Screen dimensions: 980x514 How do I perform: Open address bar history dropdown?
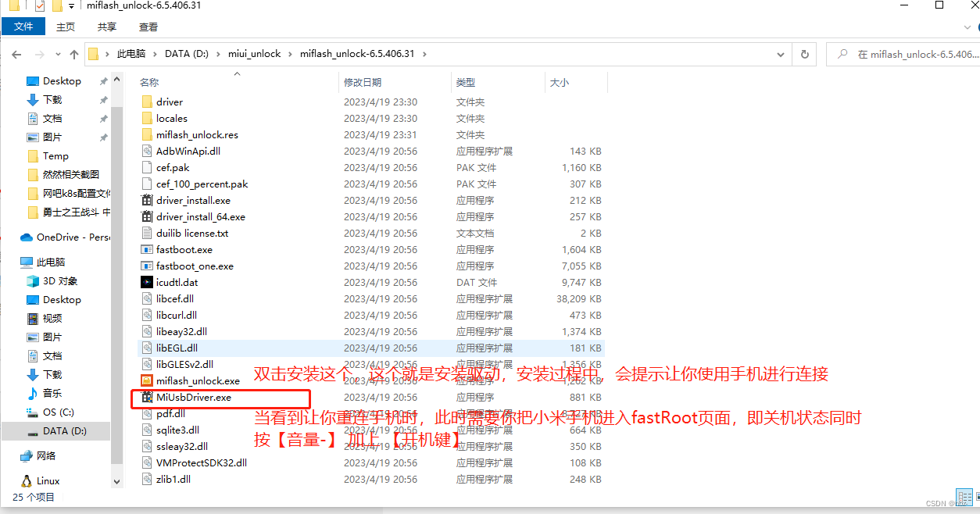point(781,55)
